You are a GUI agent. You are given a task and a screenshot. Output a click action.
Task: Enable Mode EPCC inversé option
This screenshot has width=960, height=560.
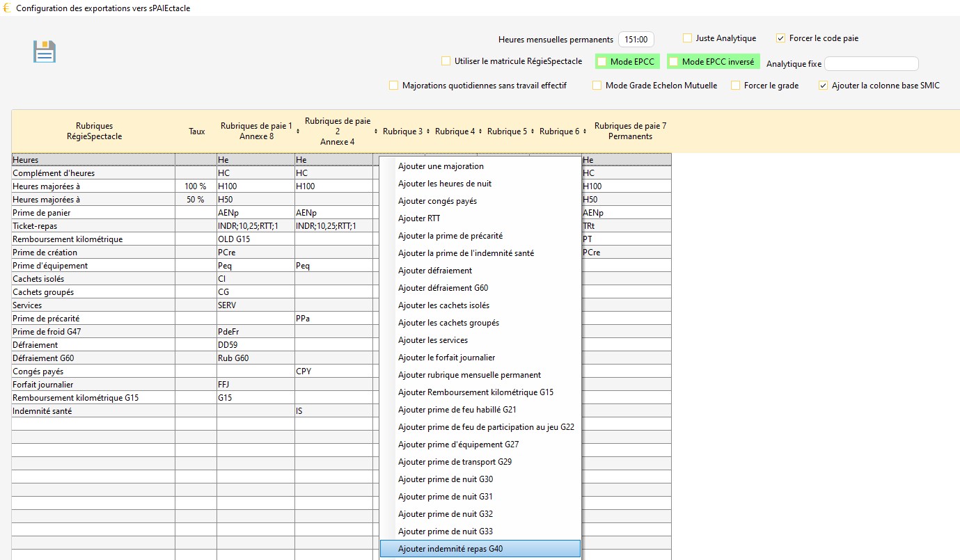tap(673, 62)
